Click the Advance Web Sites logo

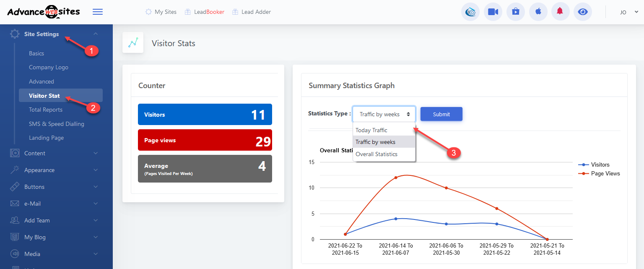click(x=44, y=12)
